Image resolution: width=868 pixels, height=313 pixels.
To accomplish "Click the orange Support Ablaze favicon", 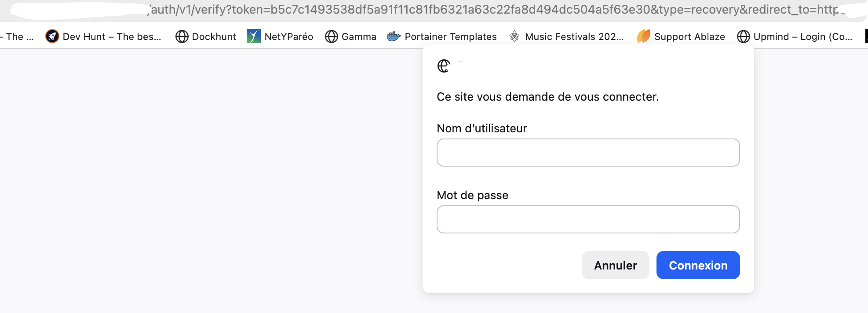I will (x=643, y=36).
